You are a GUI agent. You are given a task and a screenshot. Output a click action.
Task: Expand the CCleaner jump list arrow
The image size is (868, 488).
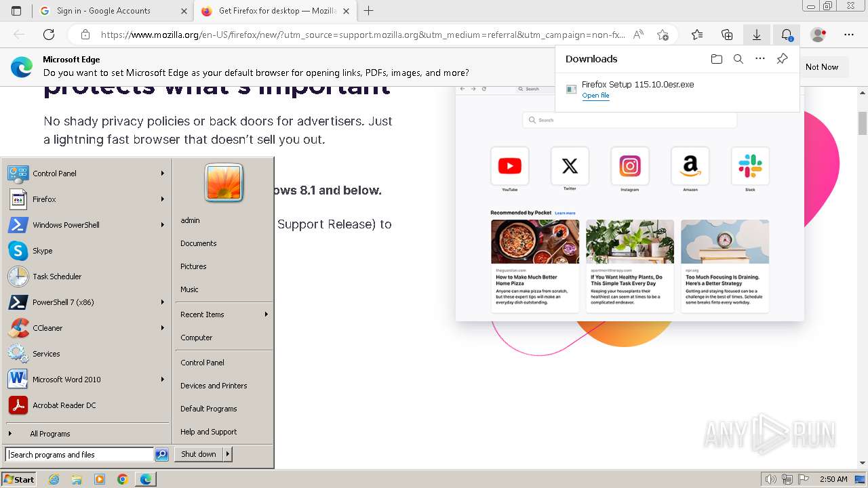(163, 328)
